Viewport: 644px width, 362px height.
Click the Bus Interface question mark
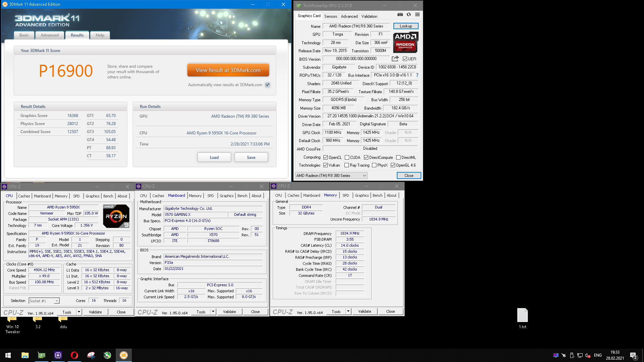click(x=417, y=75)
